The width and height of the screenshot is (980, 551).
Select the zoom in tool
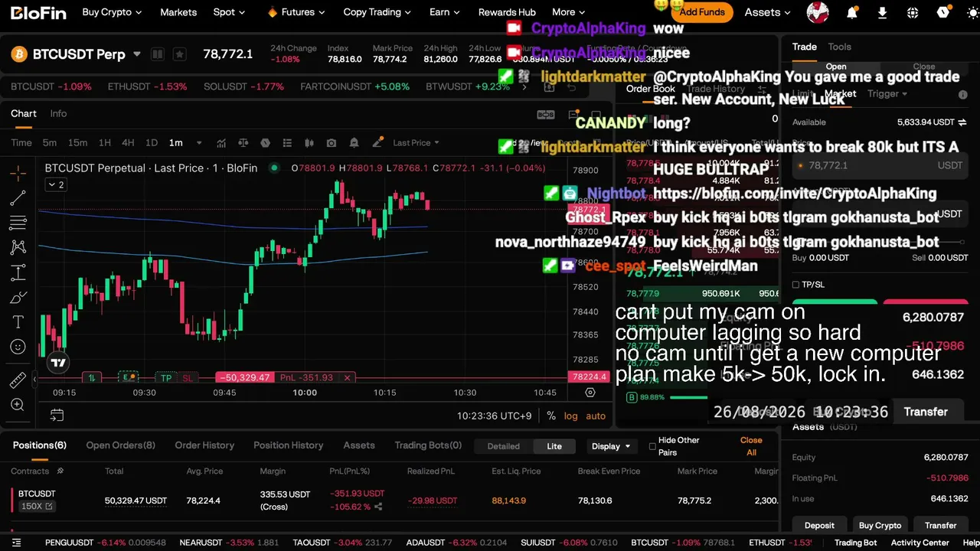pos(18,405)
